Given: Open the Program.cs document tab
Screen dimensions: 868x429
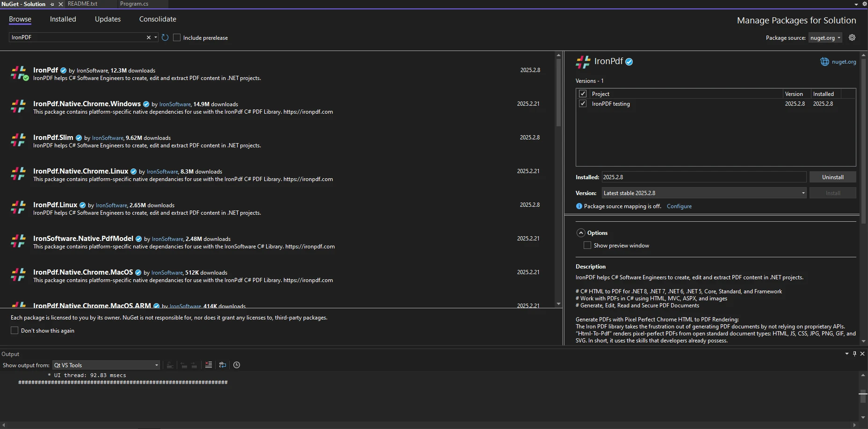Looking at the screenshot, I should [134, 4].
